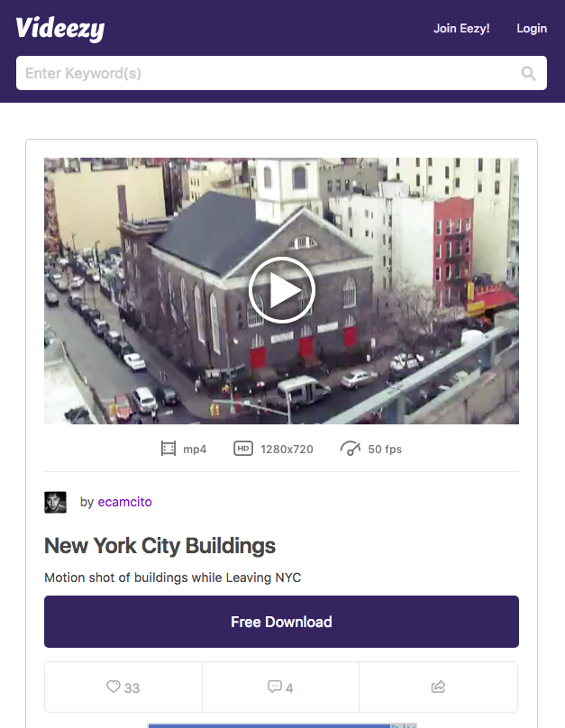Open ecamcito's avatar picture
This screenshot has height=728, width=565.
pos(55,502)
